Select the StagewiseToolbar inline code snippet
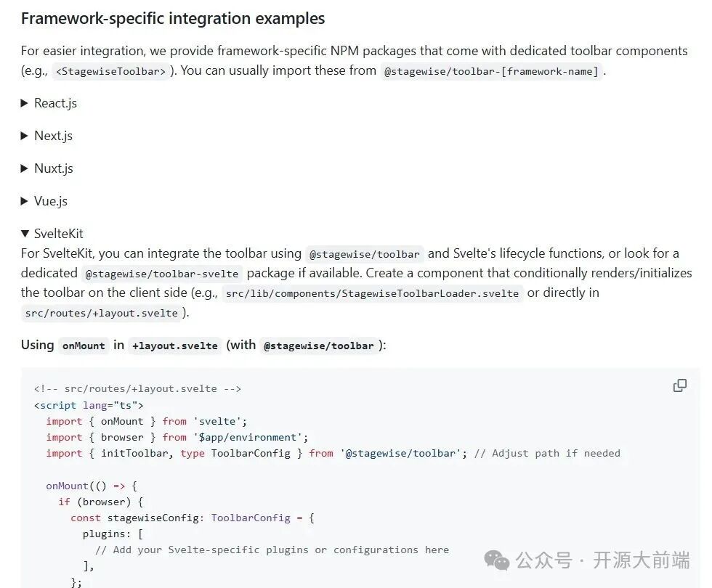The image size is (712, 588). point(110,70)
